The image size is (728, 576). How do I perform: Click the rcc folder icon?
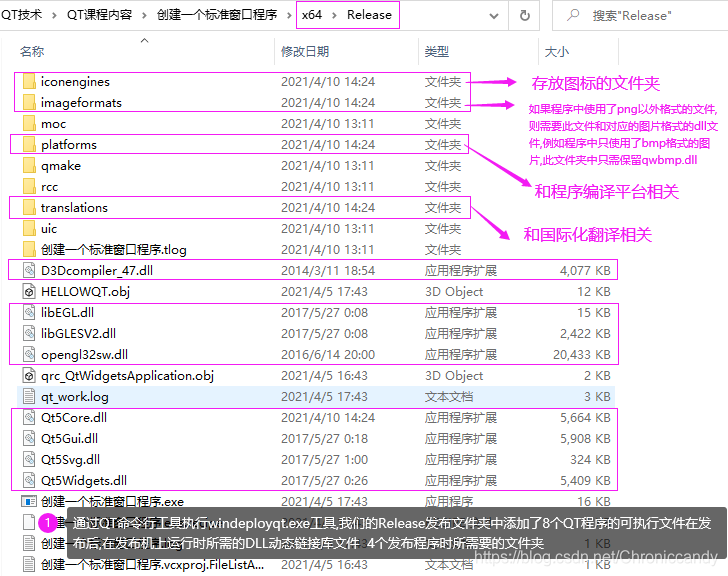point(29,187)
